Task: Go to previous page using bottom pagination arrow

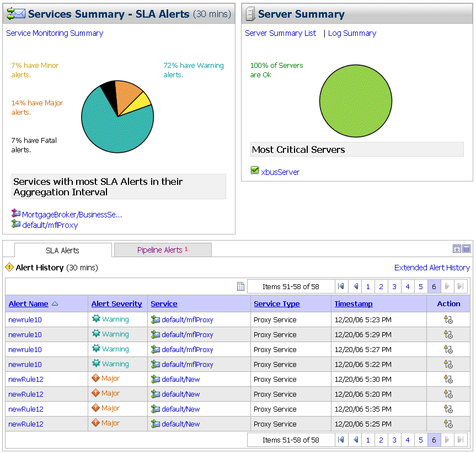Action: 355,440
